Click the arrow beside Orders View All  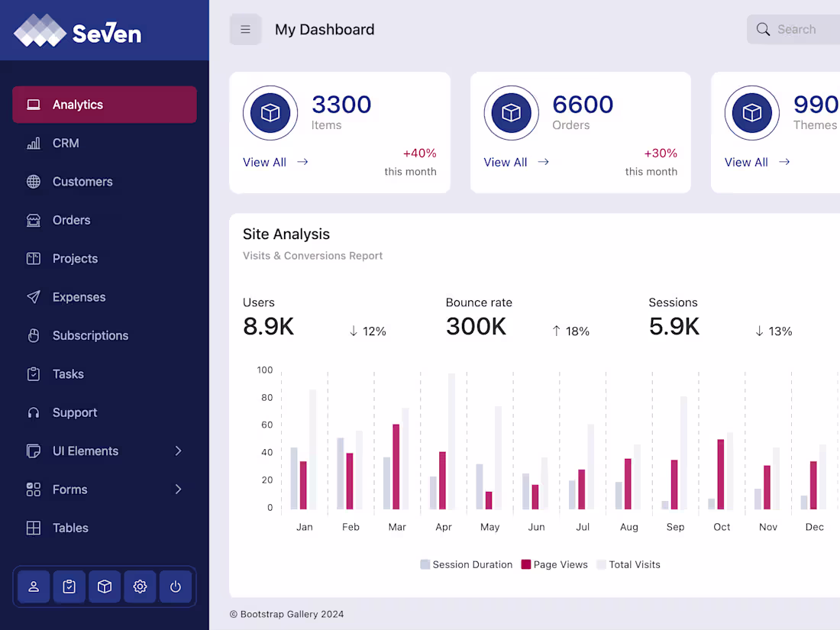543,162
